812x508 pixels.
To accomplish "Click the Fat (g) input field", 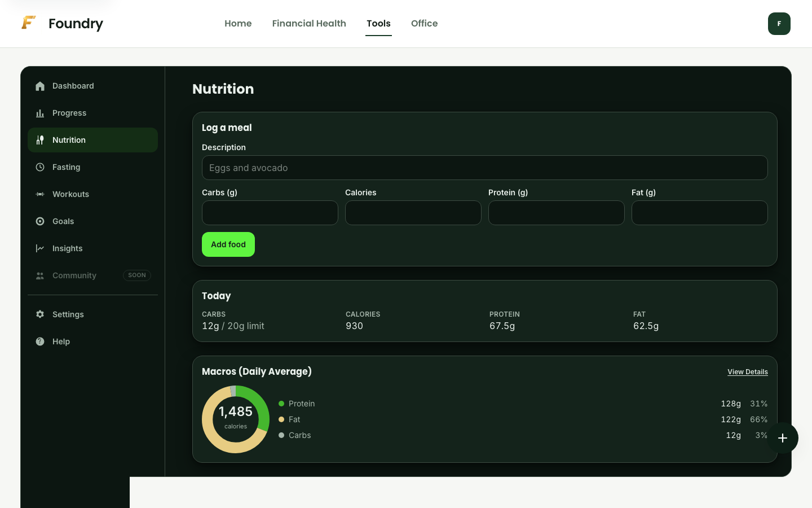I will (700, 213).
